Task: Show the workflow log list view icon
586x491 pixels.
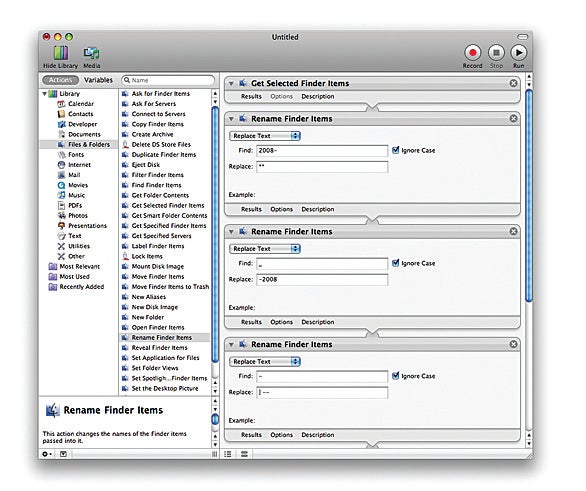Action: pyautogui.click(x=228, y=454)
